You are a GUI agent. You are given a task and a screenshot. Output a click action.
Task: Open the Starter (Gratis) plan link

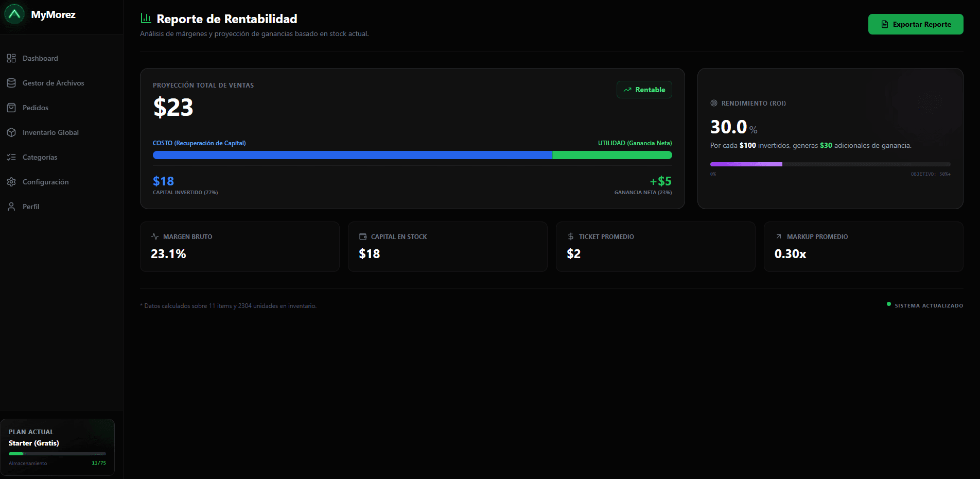34,443
